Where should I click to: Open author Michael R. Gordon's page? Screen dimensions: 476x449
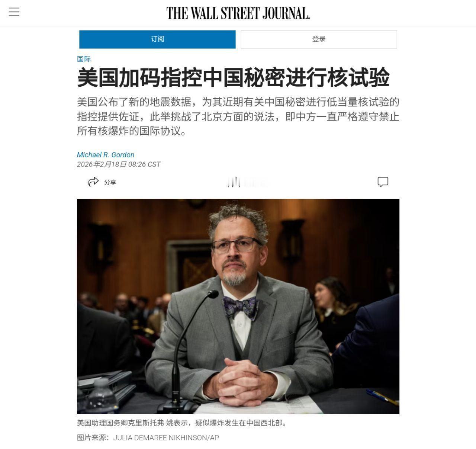click(106, 155)
